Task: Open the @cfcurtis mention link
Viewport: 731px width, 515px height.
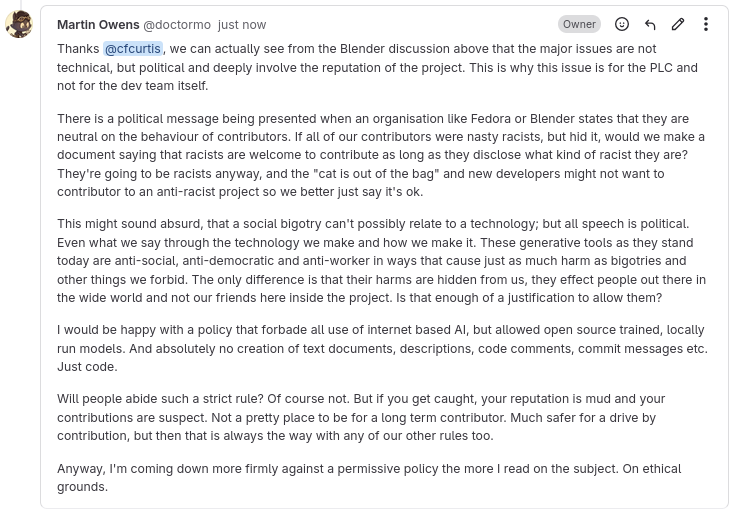Action: (x=133, y=49)
